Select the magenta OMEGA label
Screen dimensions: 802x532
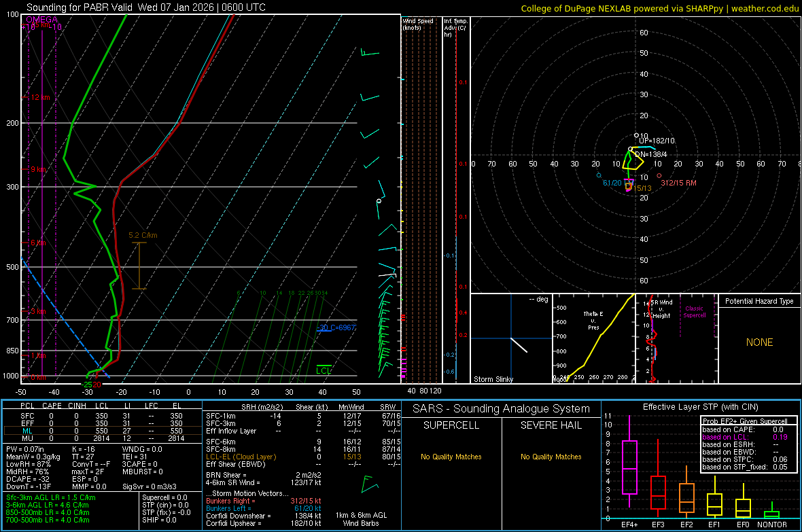click(x=42, y=20)
